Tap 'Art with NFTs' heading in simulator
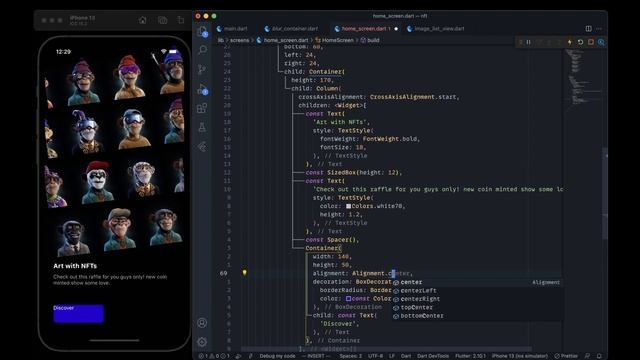The width and height of the screenshot is (640, 360). click(x=75, y=266)
